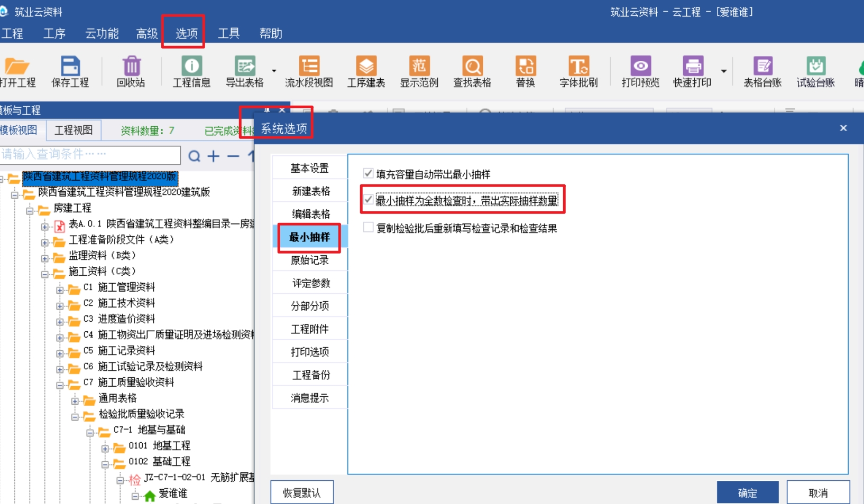This screenshot has width=864, height=504.
Task: Select C3 进度造价资料 folder
Action: point(119,319)
